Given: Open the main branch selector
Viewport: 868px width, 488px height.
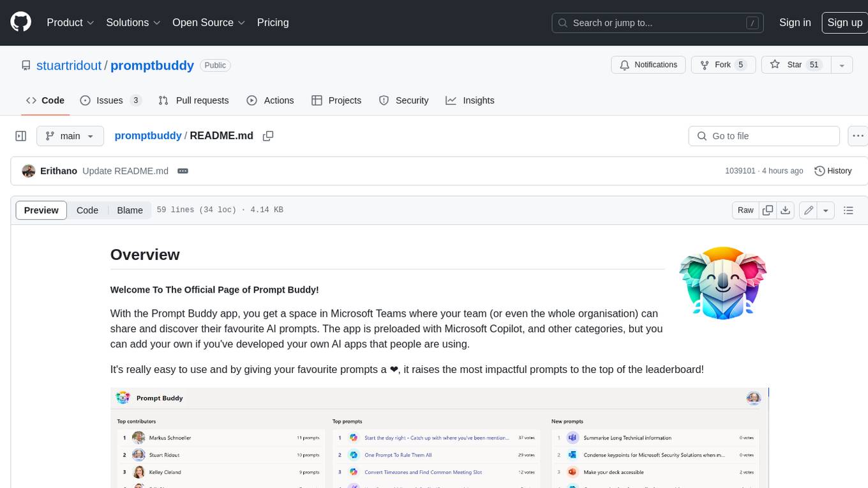Looking at the screenshot, I should (70, 136).
